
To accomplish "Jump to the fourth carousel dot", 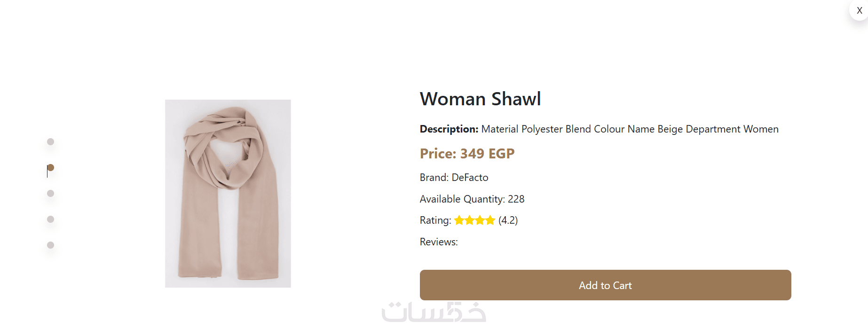I will [51, 219].
